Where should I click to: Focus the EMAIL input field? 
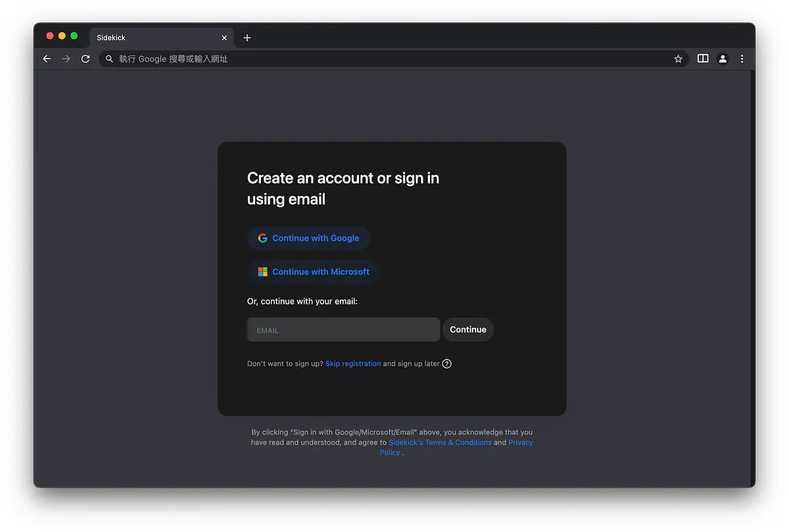(343, 330)
